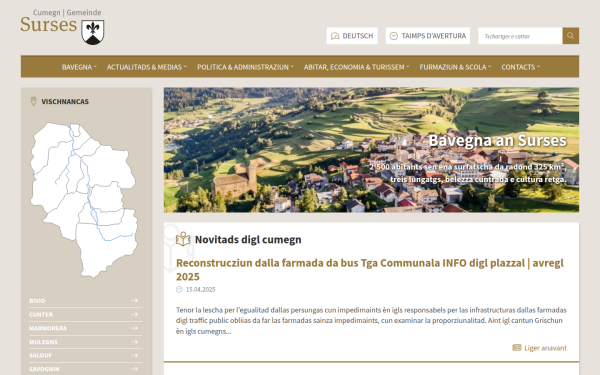The width and height of the screenshot is (600, 375).
Task: Click the location pin icon next to Vischnancas
Action: (x=34, y=101)
